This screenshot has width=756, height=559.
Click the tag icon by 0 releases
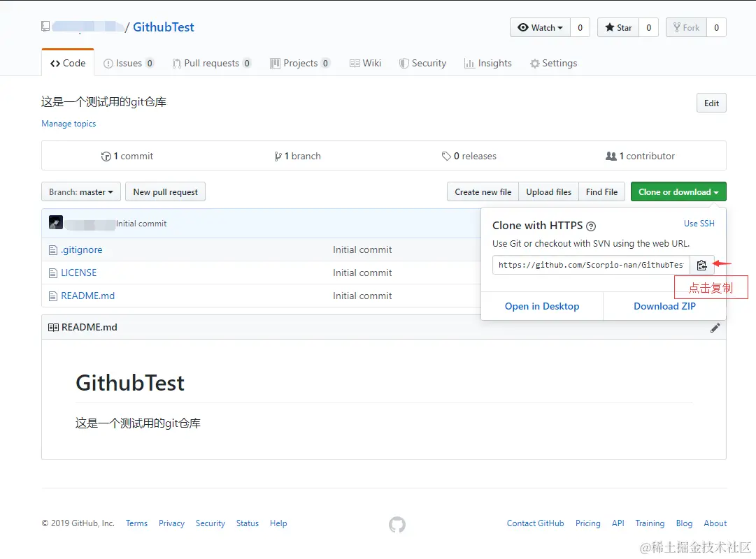(446, 156)
